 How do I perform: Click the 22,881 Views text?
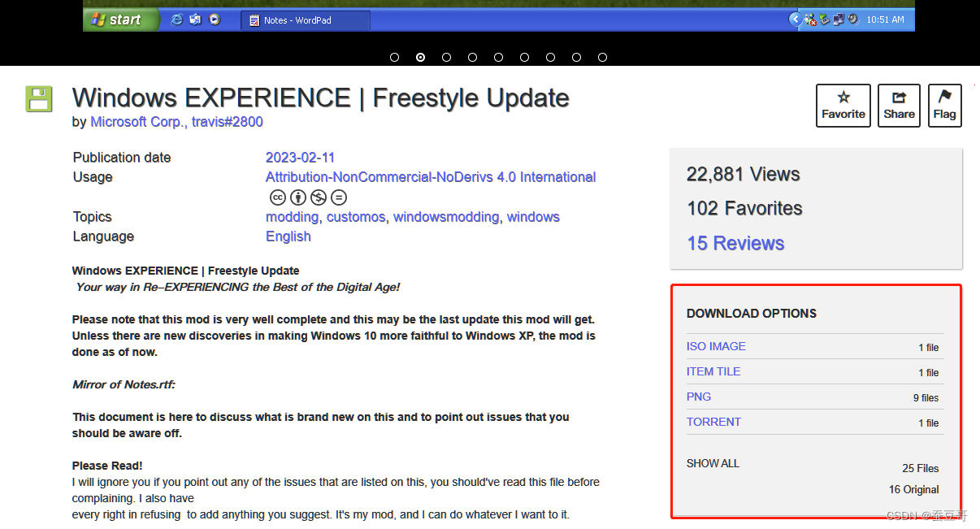744,174
